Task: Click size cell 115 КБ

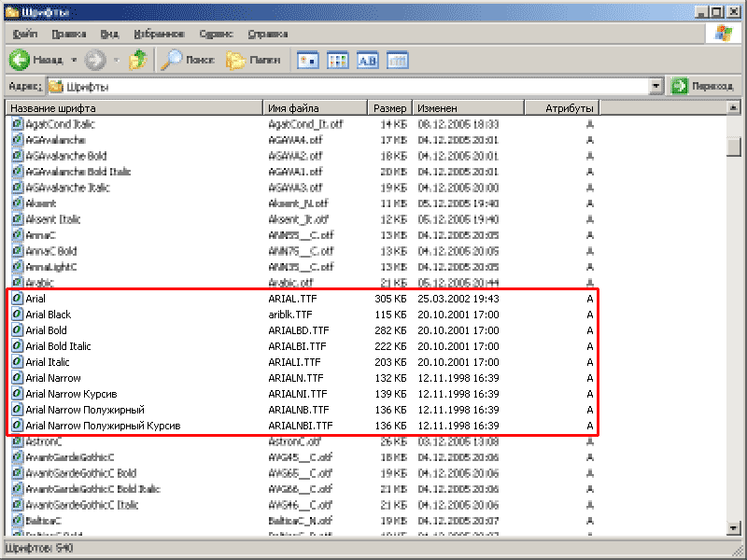Action: pos(390,315)
